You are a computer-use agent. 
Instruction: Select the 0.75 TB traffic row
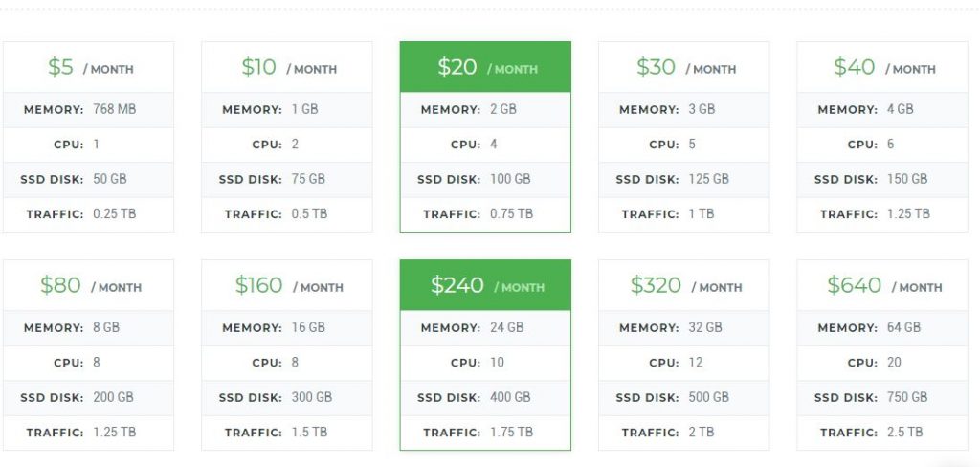point(485,214)
